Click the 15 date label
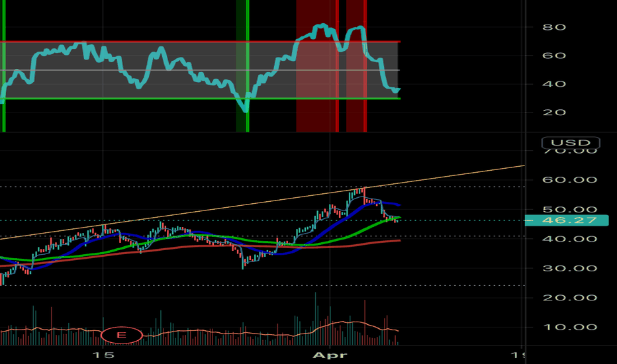 (x=103, y=355)
